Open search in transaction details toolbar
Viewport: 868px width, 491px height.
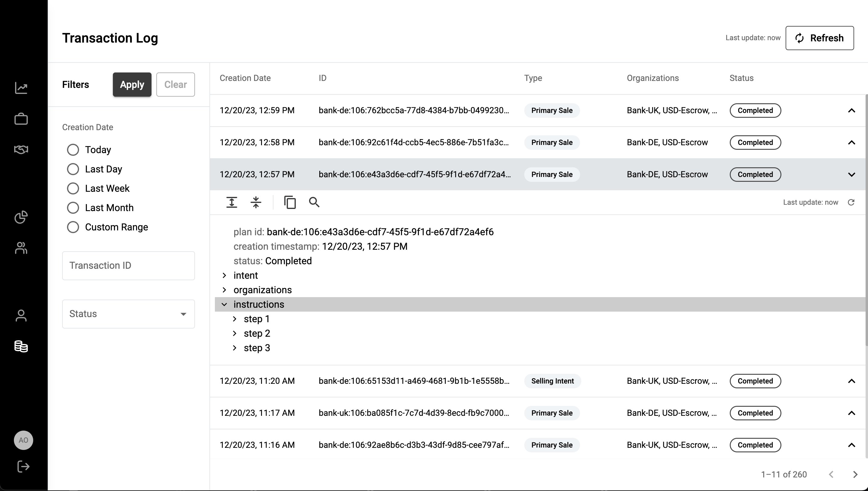point(314,202)
